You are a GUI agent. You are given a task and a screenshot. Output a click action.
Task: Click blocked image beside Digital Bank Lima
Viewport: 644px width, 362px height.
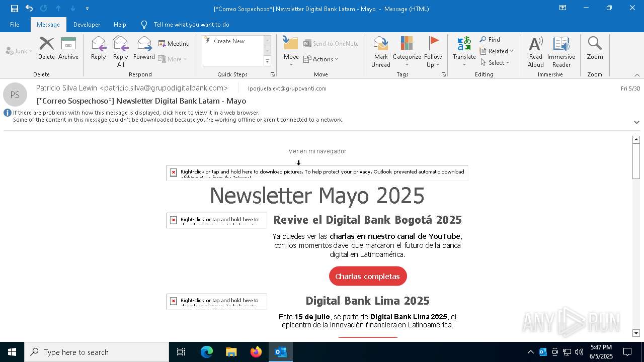click(x=217, y=302)
